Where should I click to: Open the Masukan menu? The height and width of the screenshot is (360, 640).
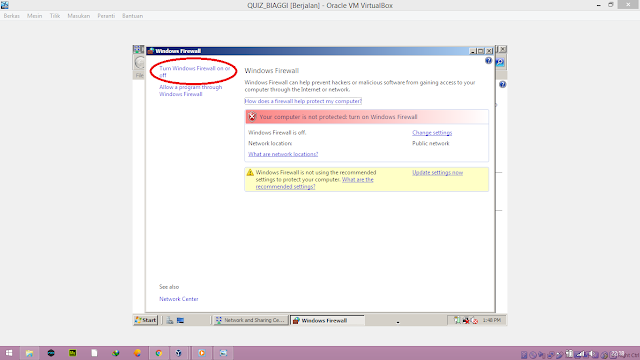78,16
